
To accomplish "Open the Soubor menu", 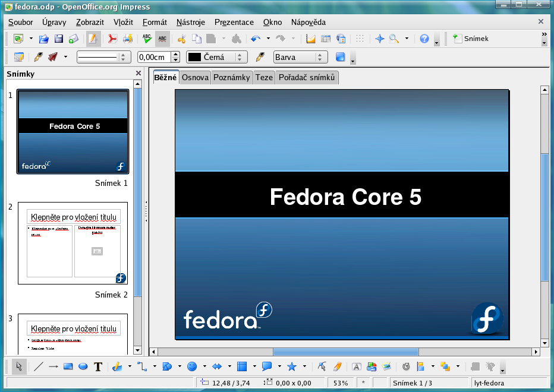I will tap(20, 22).
